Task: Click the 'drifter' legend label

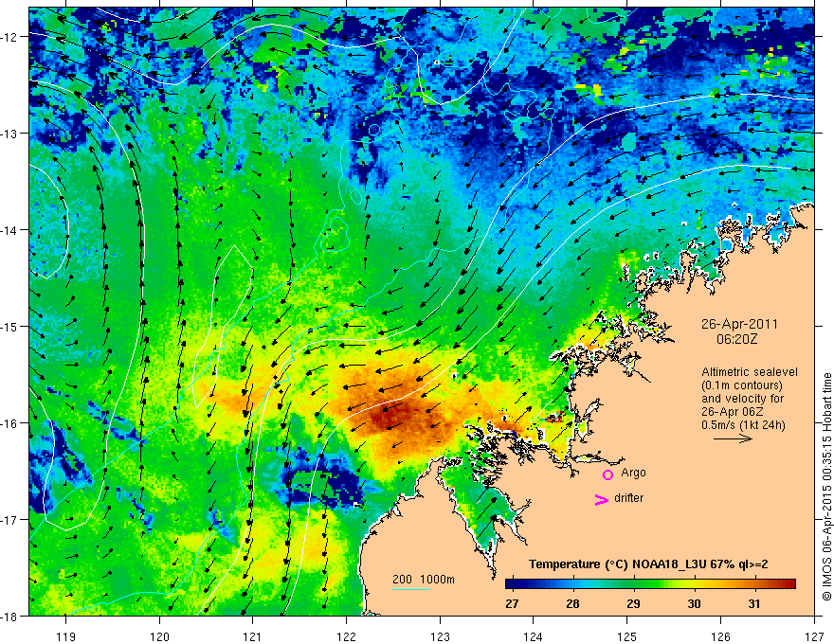Action: (628, 498)
